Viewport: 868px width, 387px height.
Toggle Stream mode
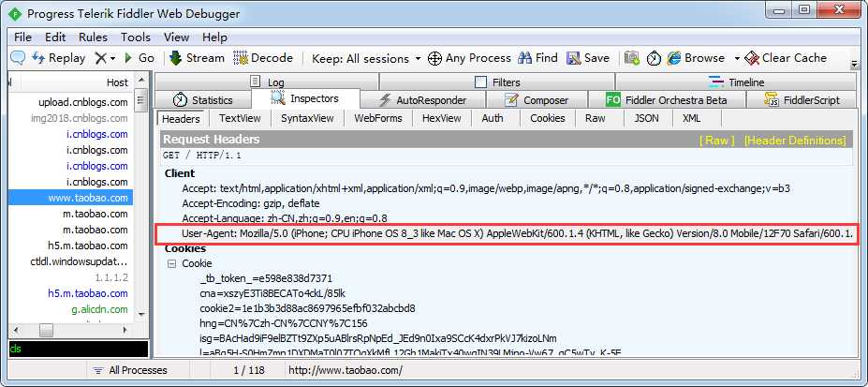point(197,58)
